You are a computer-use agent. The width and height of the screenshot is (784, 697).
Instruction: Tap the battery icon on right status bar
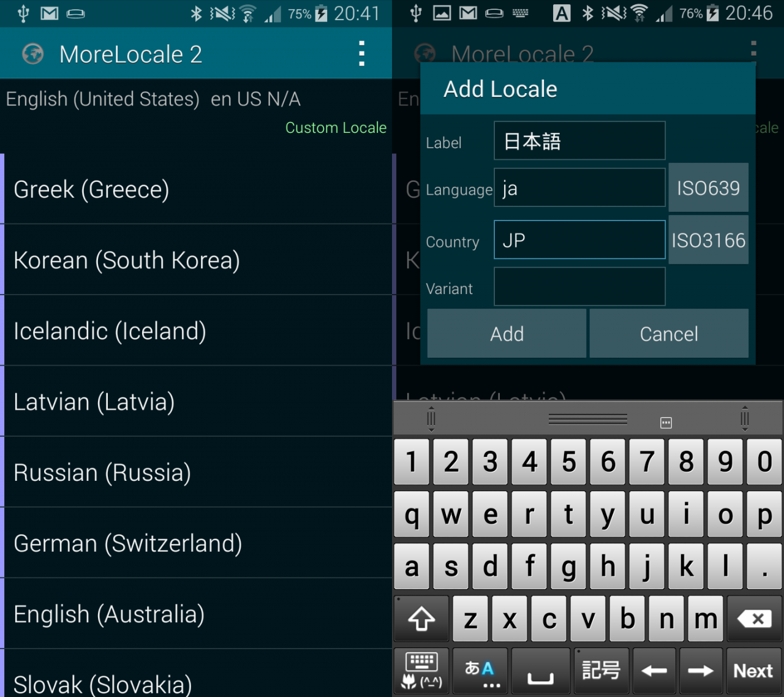pyautogui.click(x=712, y=13)
